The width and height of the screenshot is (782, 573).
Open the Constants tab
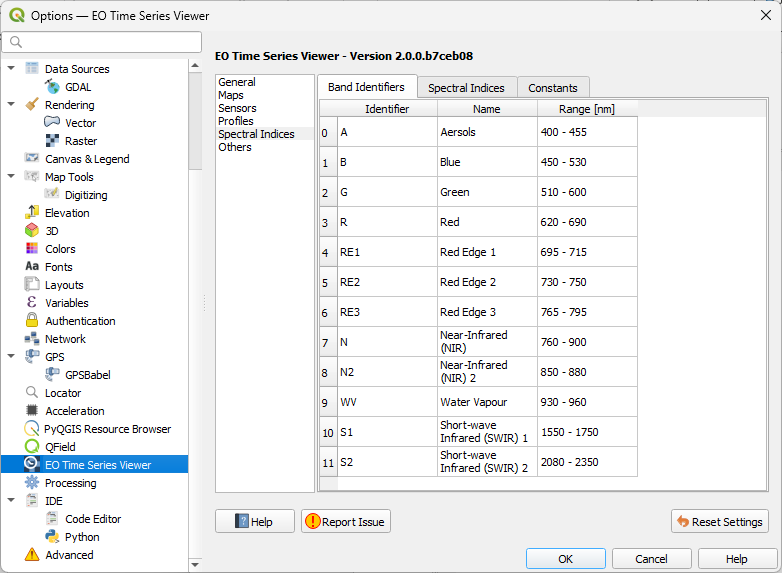[553, 88]
